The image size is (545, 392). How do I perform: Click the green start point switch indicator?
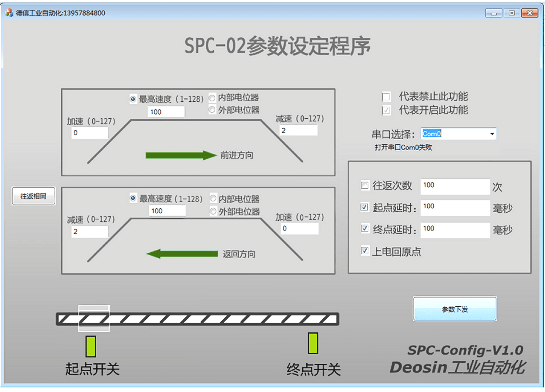(90, 346)
